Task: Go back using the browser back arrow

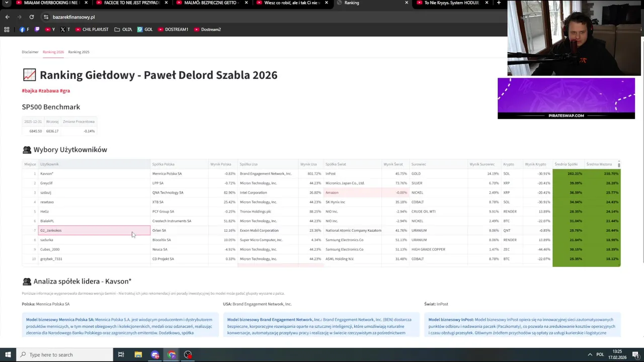Action: pos(7,17)
